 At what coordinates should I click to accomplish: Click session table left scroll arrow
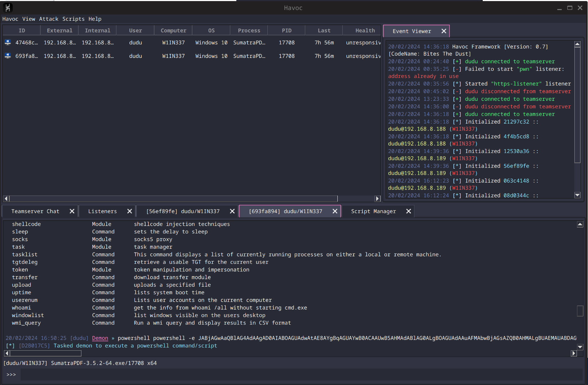(6, 198)
